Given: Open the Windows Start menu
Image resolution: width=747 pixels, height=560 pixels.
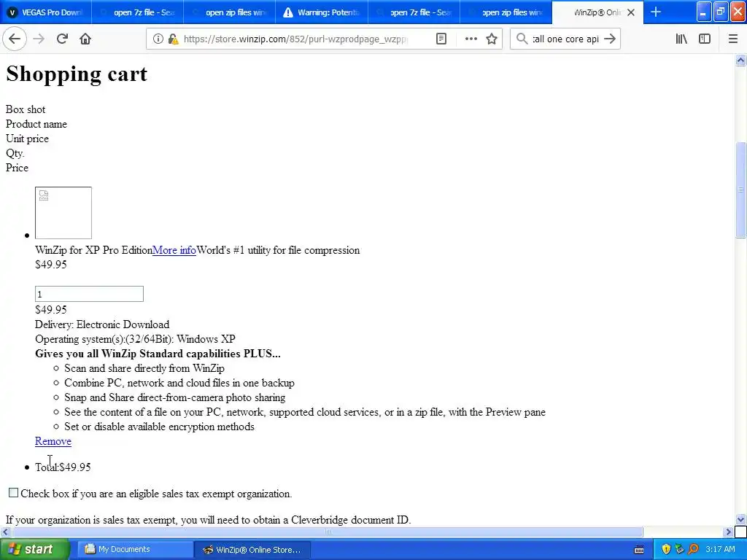Looking at the screenshot, I should [35, 549].
